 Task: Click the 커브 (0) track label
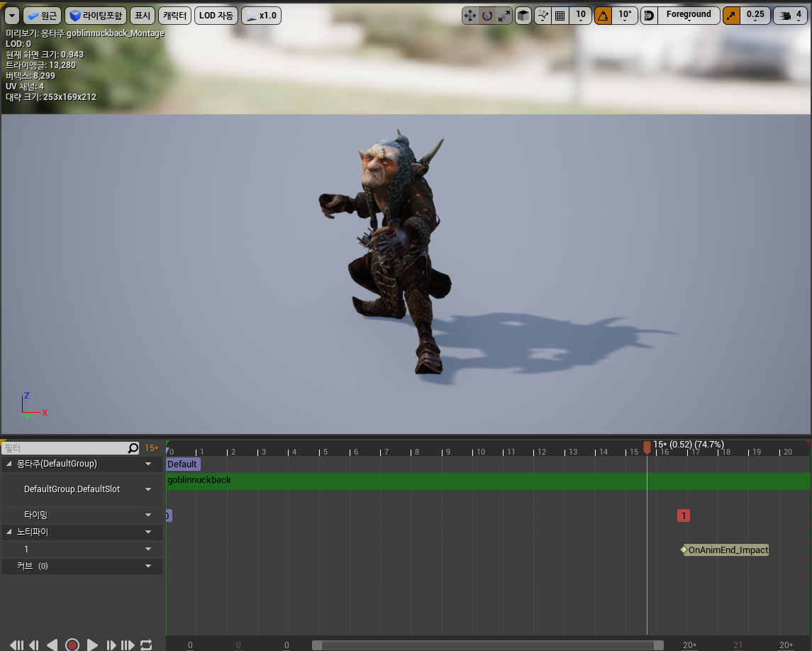pos(32,566)
